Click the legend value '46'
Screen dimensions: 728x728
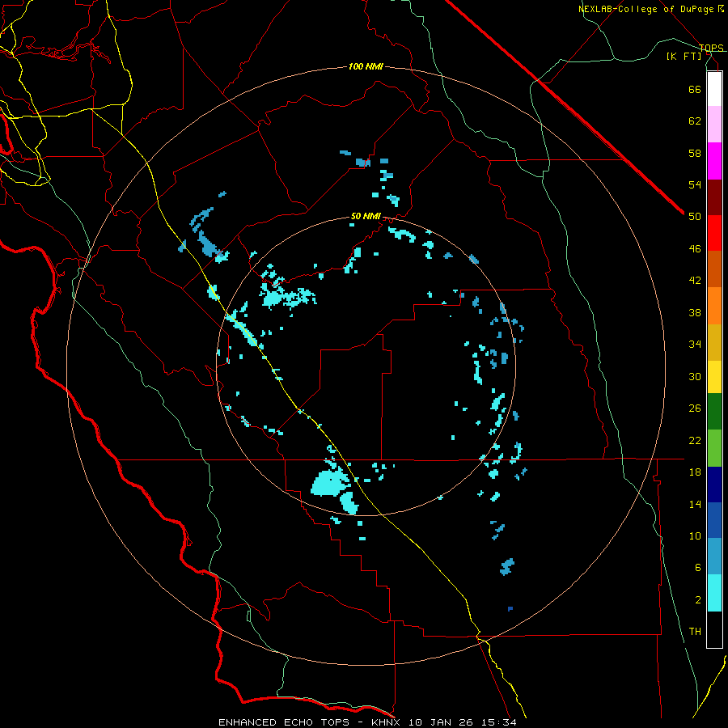695,248
